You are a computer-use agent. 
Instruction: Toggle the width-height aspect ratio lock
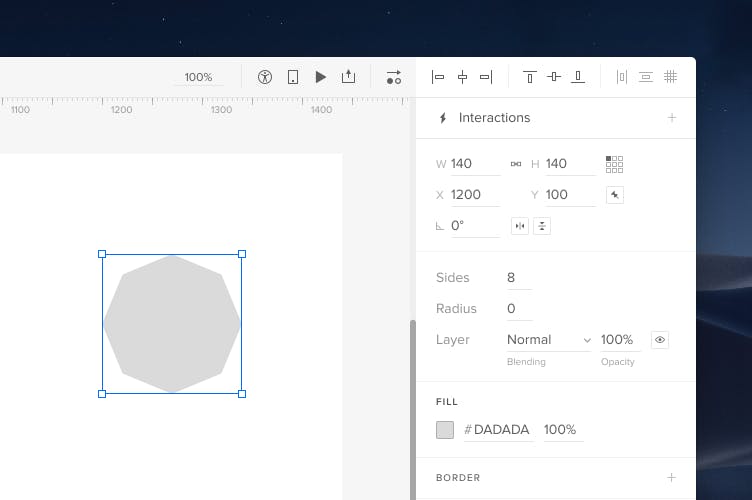[x=516, y=164]
